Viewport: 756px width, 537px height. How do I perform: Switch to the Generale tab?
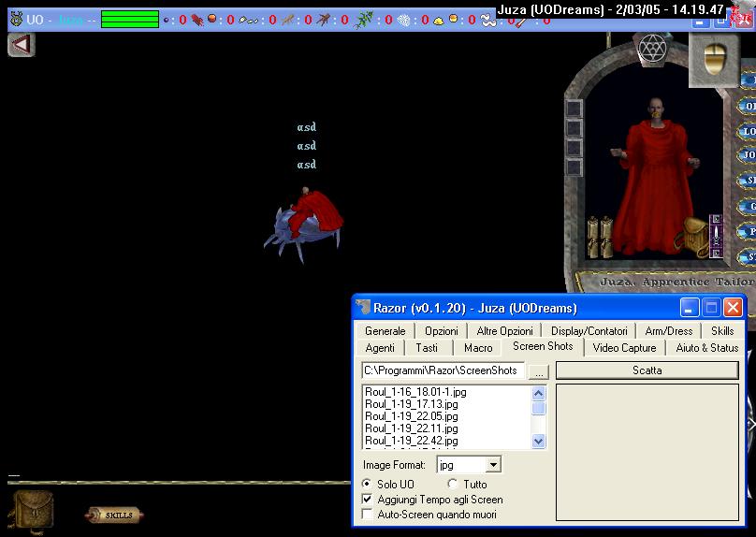tap(385, 330)
